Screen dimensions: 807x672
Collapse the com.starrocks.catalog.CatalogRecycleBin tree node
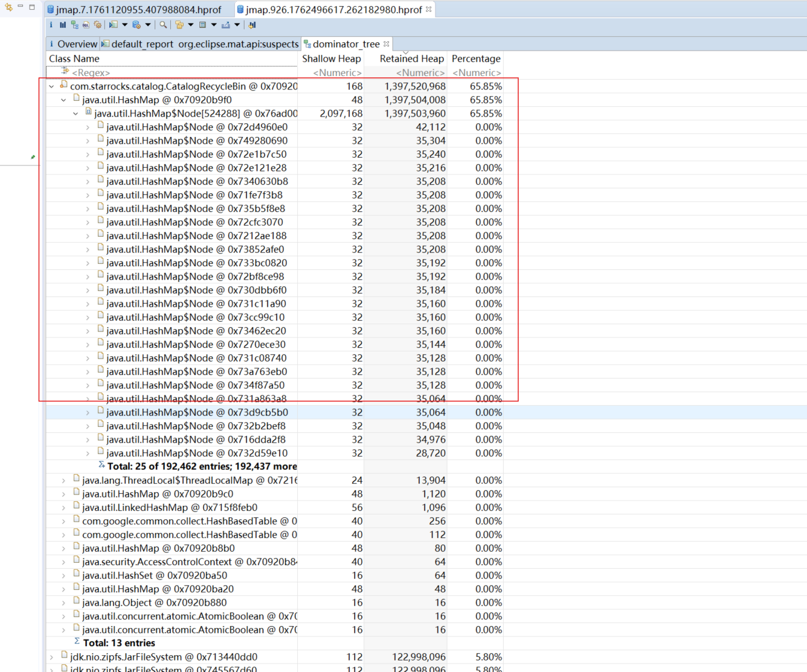[52, 86]
